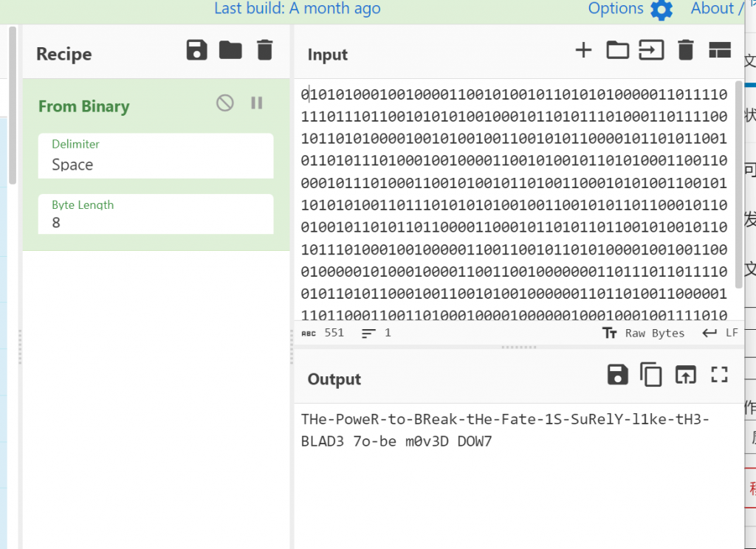The width and height of the screenshot is (756, 549).
Task: Maximise the output pane
Action: 719,375
